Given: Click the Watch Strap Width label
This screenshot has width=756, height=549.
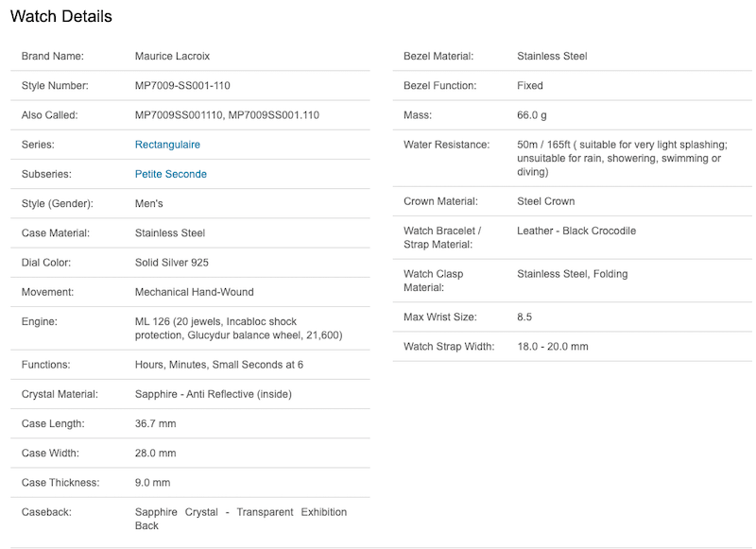Looking at the screenshot, I should [449, 347].
